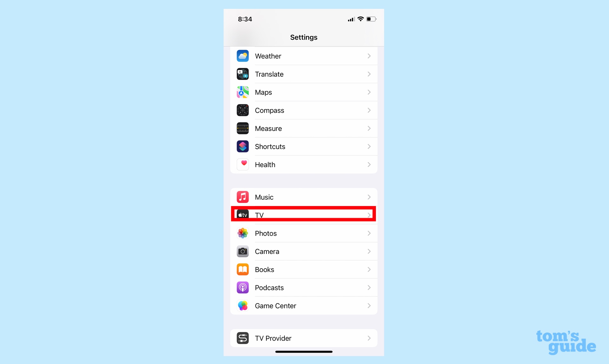
Task: Open the Books settings
Action: (x=304, y=269)
